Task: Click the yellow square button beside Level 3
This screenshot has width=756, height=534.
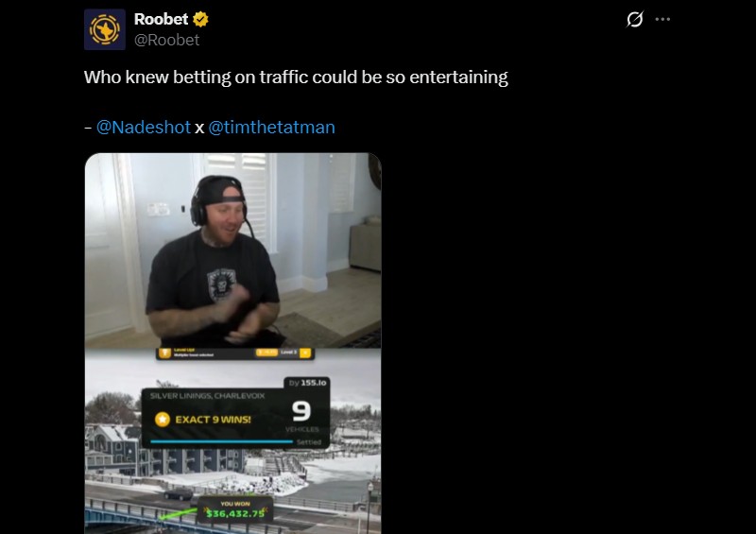Action: (305, 353)
